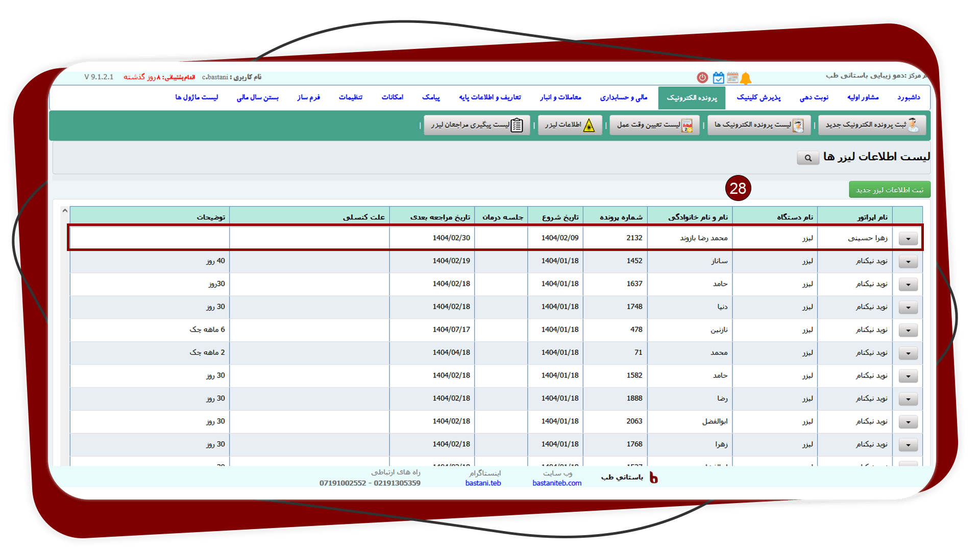Open داشبورد menu

click(x=909, y=97)
